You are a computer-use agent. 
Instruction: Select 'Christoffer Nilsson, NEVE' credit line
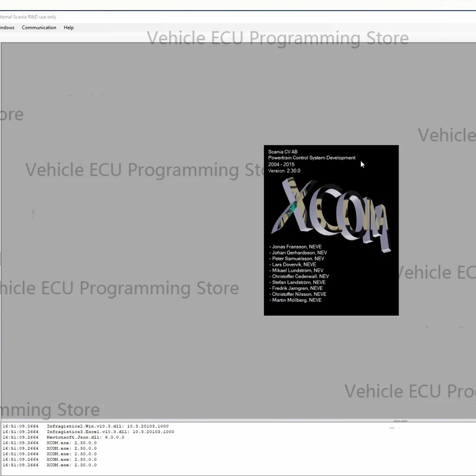tap(298, 294)
